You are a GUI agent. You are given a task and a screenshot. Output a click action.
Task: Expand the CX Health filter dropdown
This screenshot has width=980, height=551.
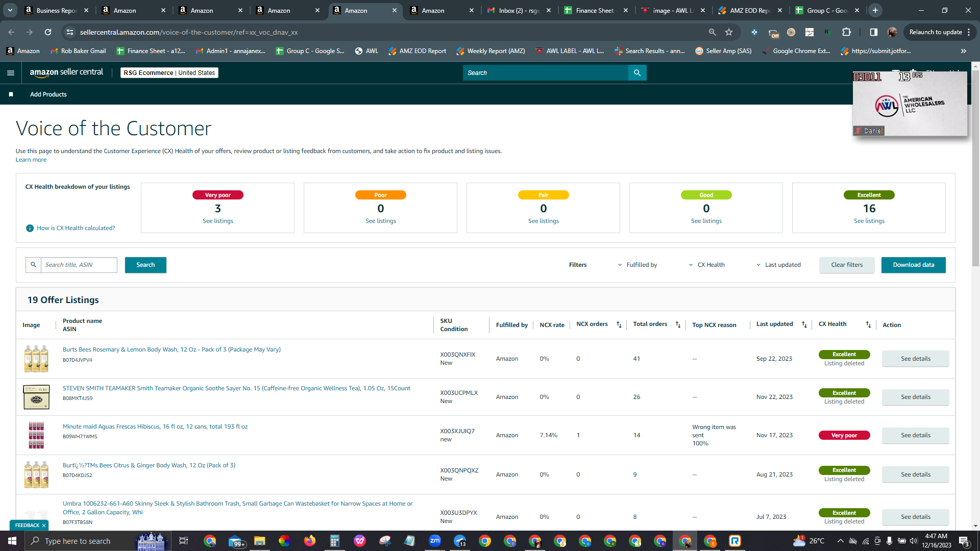point(707,265)
